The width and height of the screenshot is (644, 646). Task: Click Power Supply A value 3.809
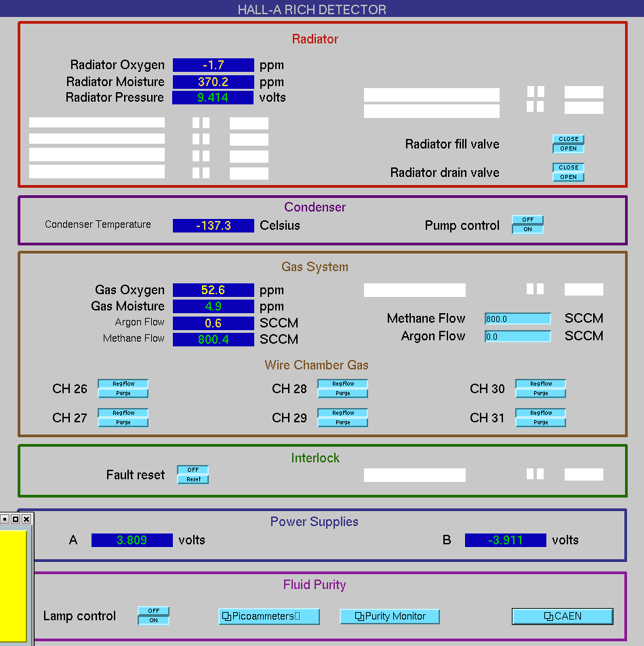tap(132, 540)
